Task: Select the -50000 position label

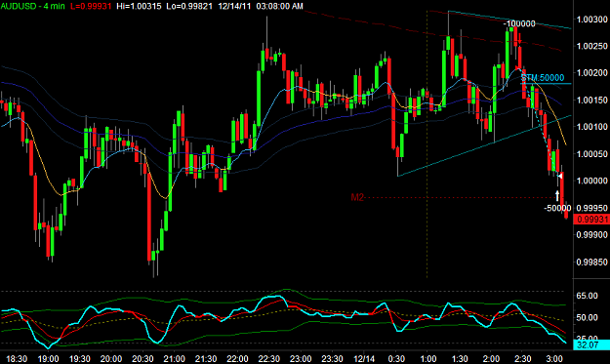Action: click(x=557, y=208)
